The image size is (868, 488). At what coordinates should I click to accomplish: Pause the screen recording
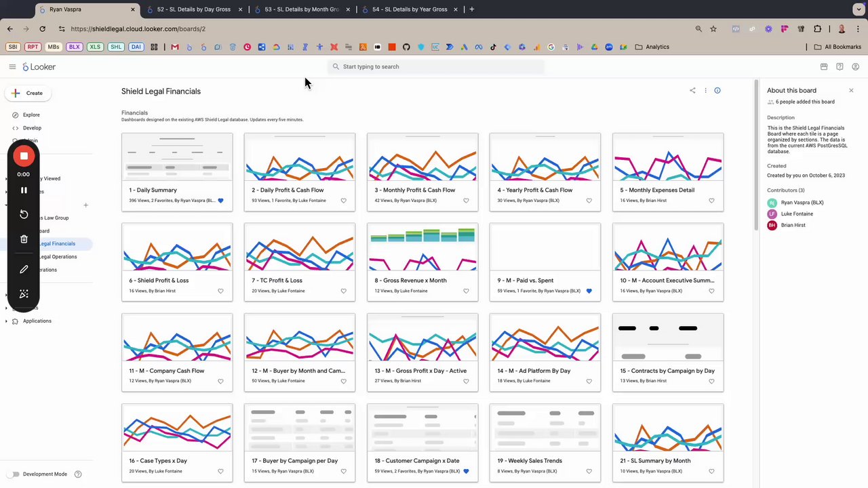tap(24, 190)
